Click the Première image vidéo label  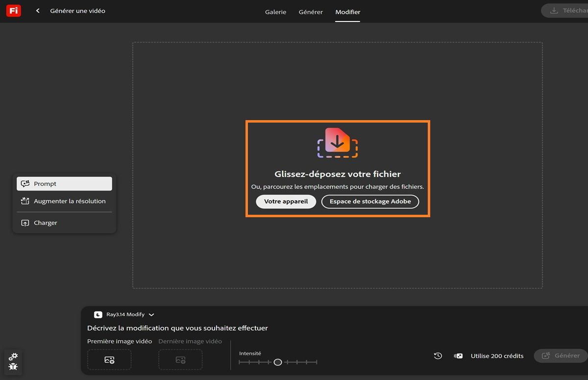coord(120,341)
